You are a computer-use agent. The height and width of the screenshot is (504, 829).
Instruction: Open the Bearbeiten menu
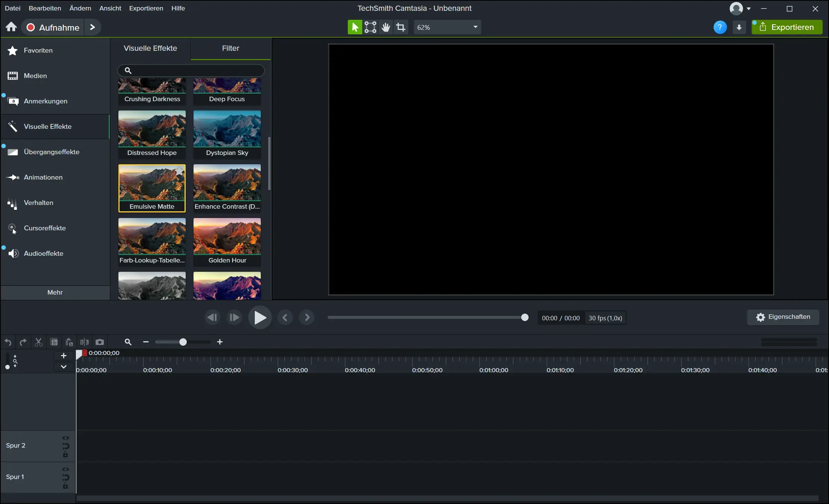tap(45, 8)
